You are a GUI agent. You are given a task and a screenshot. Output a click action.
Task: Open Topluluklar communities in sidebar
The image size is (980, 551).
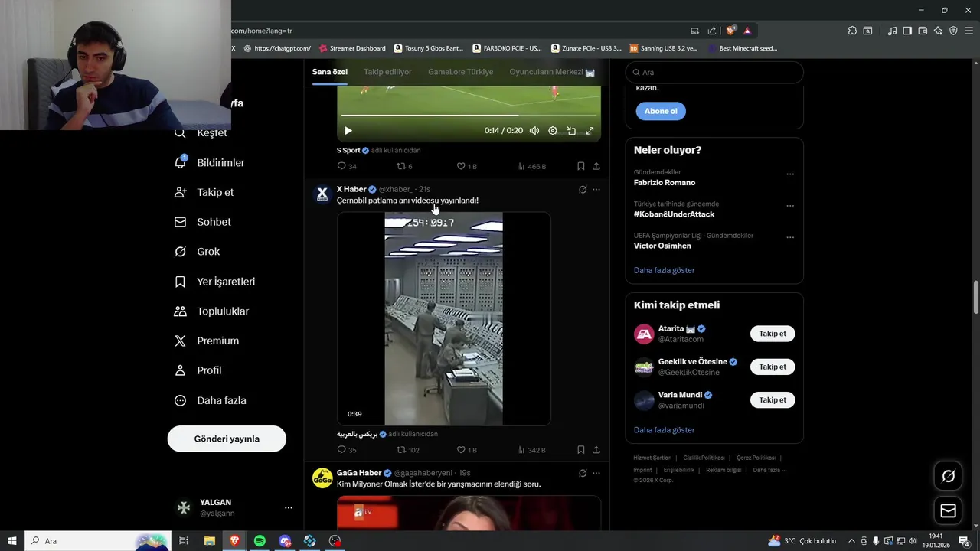point(212,311)
